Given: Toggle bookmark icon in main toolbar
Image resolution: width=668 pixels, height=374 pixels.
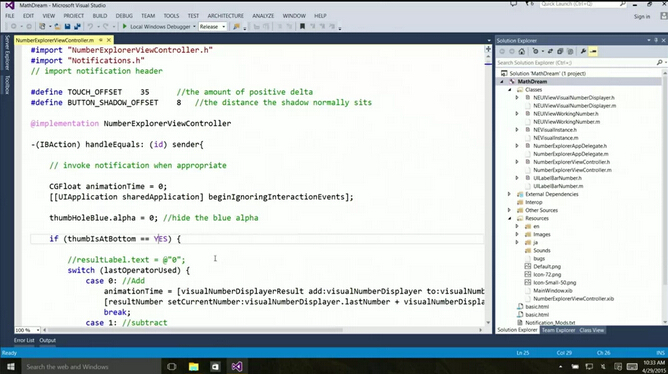Looking at the screenshot, I should (x=302, y=26).
